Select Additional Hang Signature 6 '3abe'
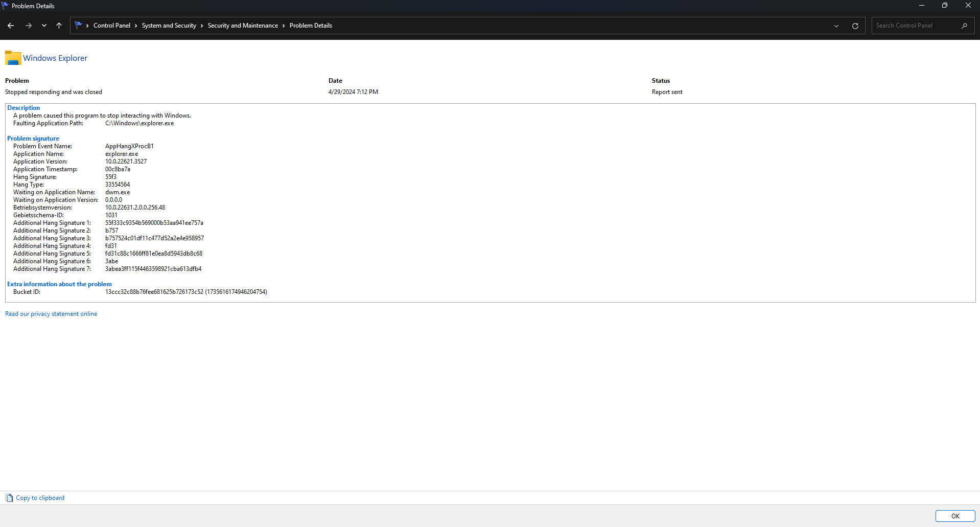 (111, 261)
